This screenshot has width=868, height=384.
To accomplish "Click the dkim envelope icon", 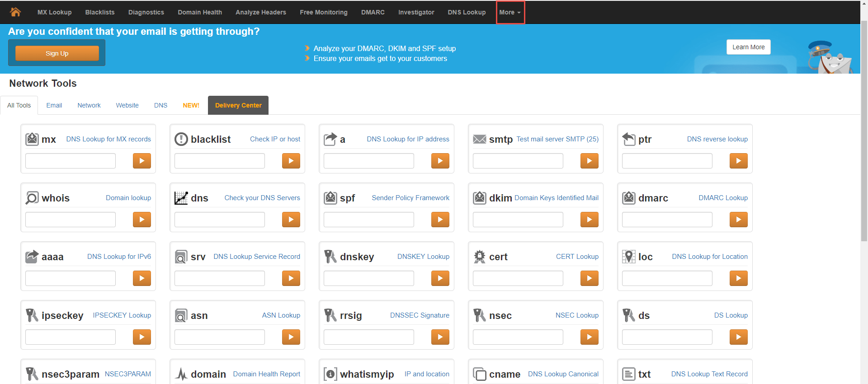I will [480, 198].
